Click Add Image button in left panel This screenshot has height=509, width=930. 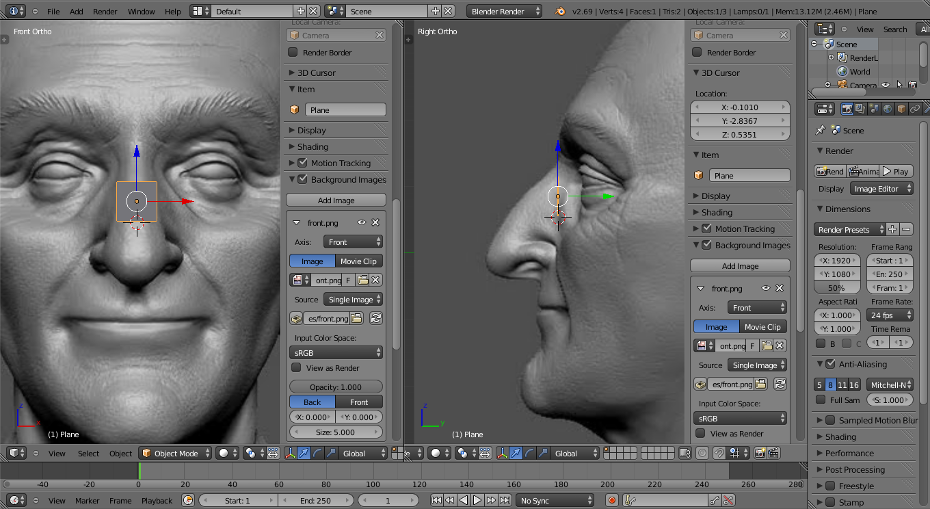[x=336, y=200]
